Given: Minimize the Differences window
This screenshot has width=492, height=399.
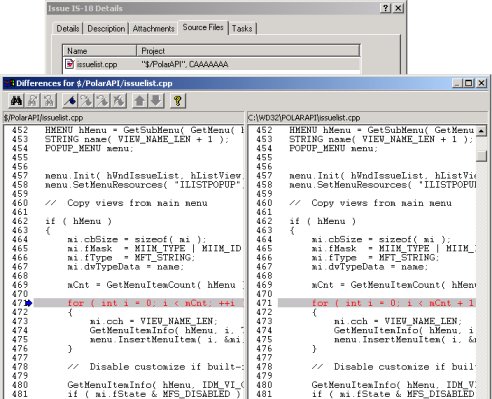Looking at the screenshot, I should [458, 83].
